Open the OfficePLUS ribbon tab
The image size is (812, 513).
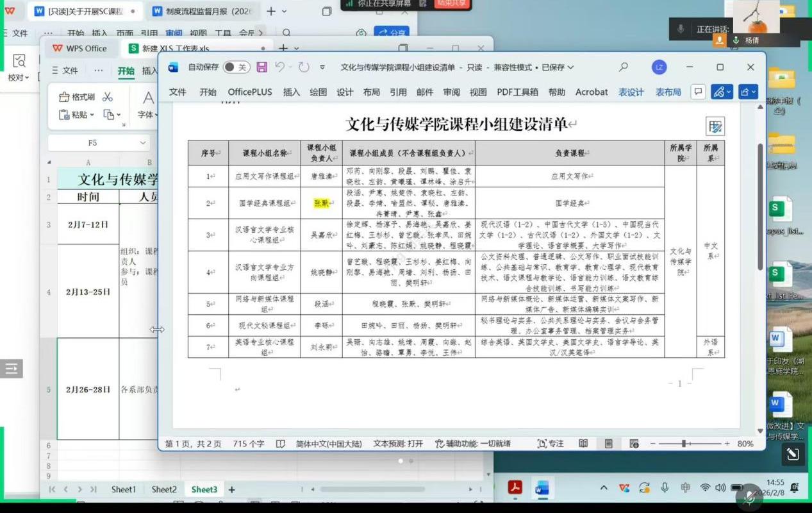(x=250, y=92)
